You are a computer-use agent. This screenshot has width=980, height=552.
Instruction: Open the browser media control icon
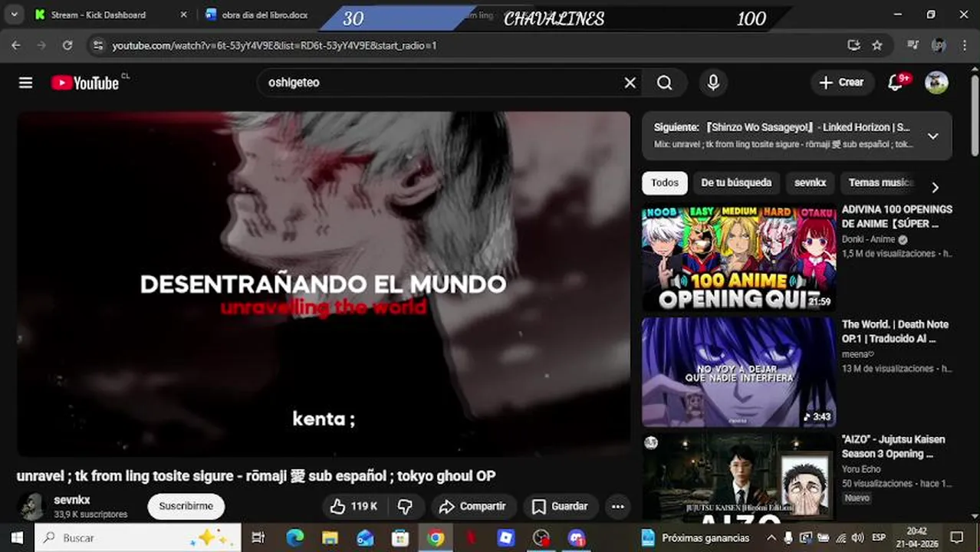click(913, 45)
